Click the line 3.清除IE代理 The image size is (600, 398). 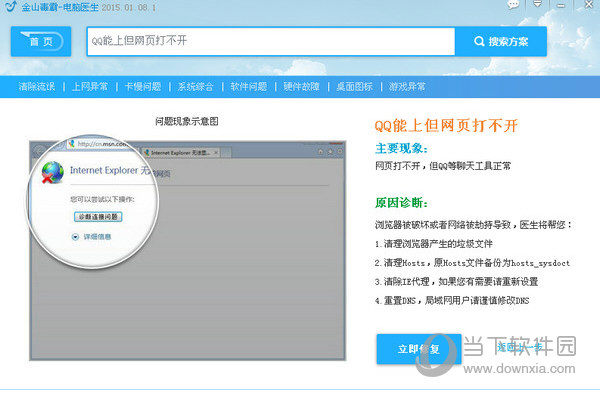(x=456, y=282)
